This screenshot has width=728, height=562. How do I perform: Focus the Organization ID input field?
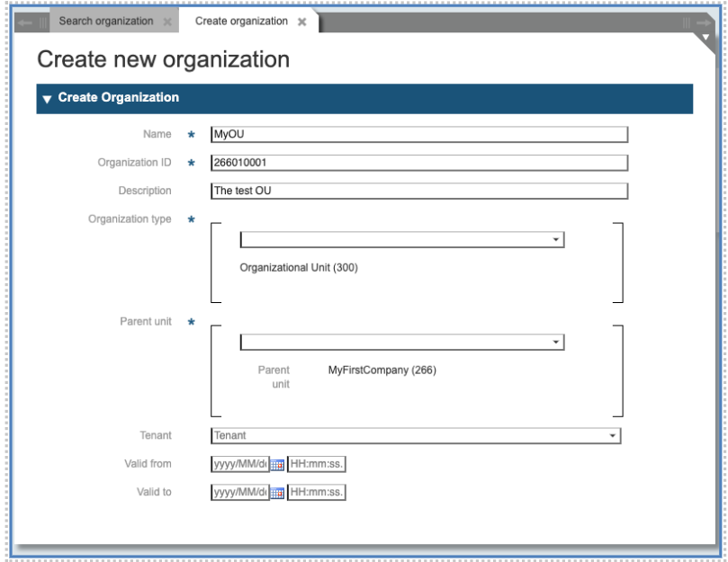click(418, 163)
